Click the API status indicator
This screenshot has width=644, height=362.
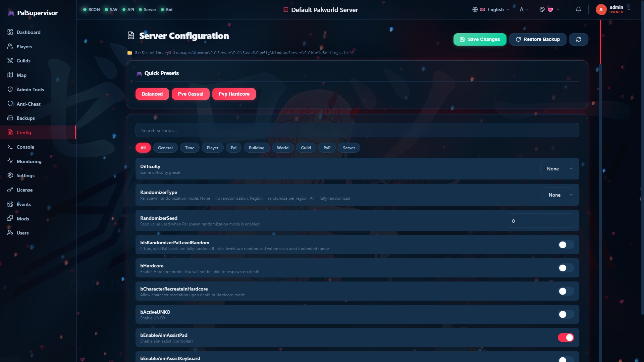pyautogui.click(x=128, y=10)
